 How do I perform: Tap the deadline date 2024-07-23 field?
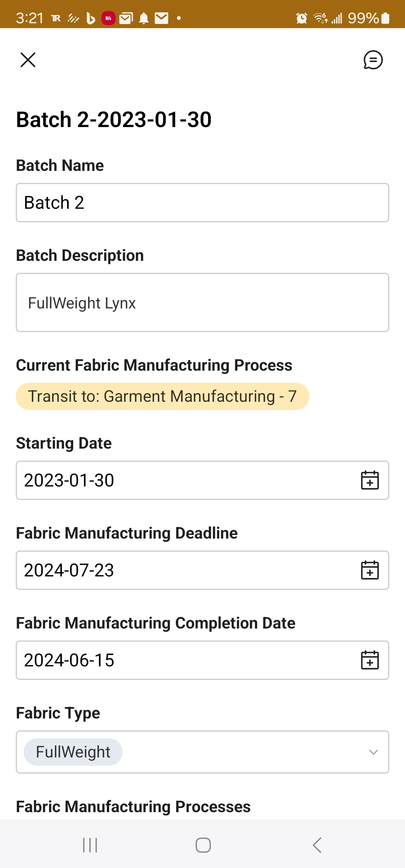coord(180,570)
